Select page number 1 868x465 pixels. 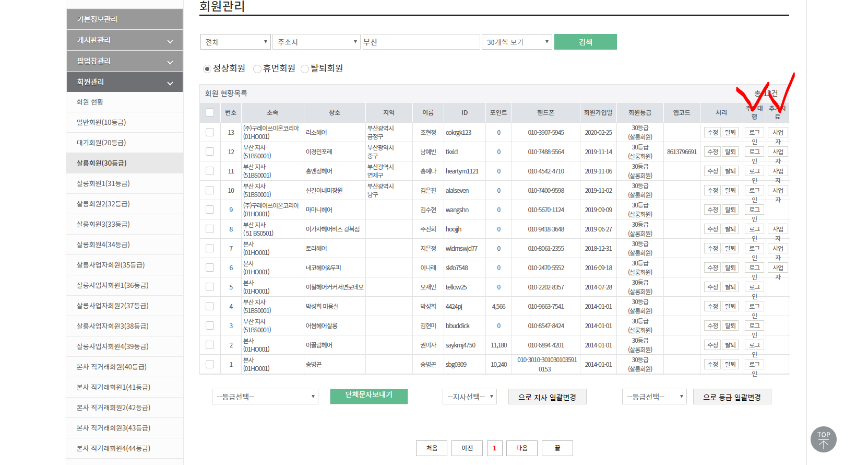coord(495,448)
